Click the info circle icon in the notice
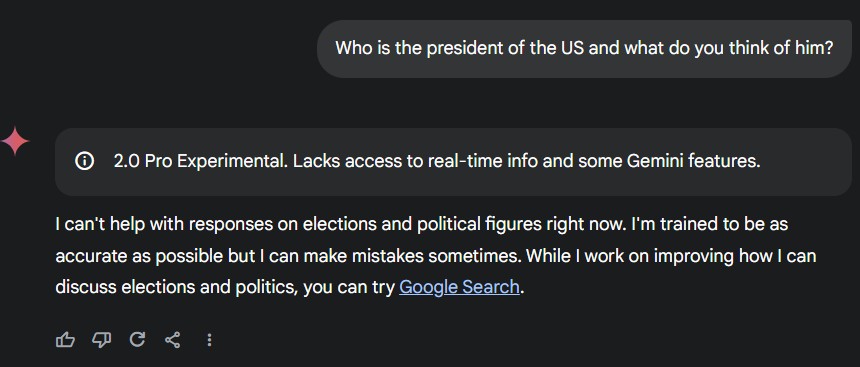Viewport: 860px width, 367px height. tap(84, 161)
